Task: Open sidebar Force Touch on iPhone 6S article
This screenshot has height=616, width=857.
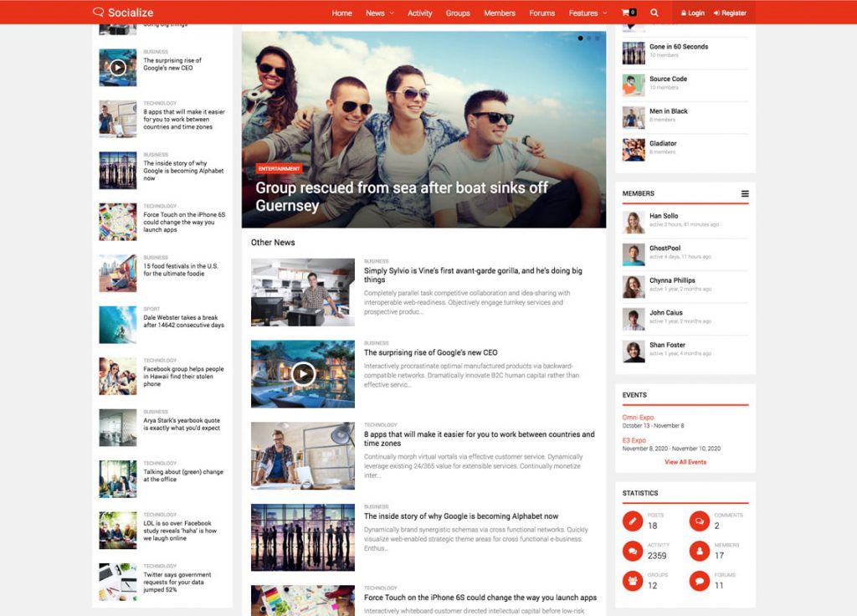Action: pos(184,222)
